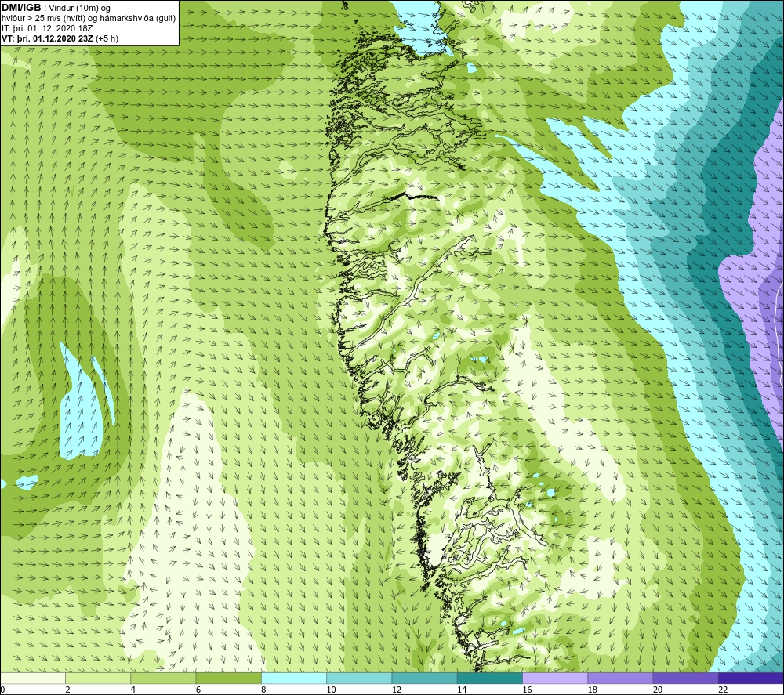Click the '14' scale label
The width and height of the screenshot is (784, 695).
click(462, 690)
